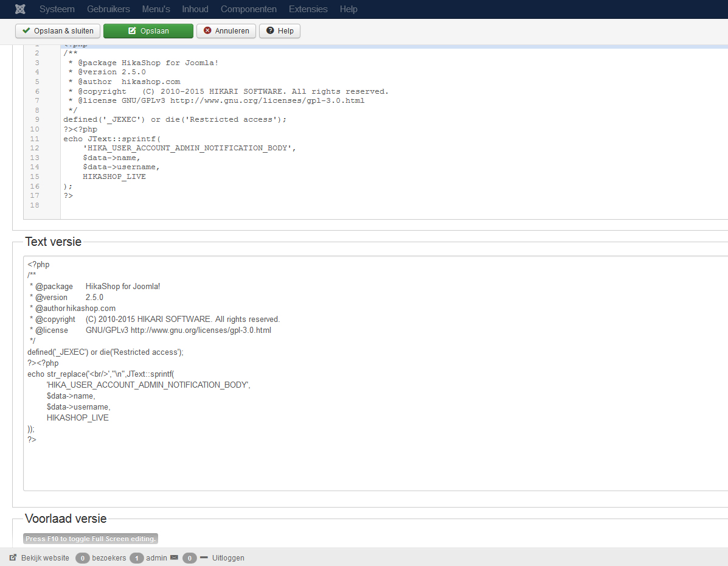Click 'defined('_JEXEC')' line in code editor
The image size is (728, 566).
coord(175,119)
